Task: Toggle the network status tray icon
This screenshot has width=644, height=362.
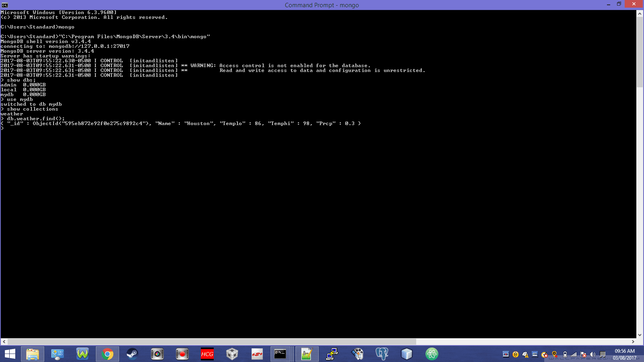Action: (x=574, y=355)
